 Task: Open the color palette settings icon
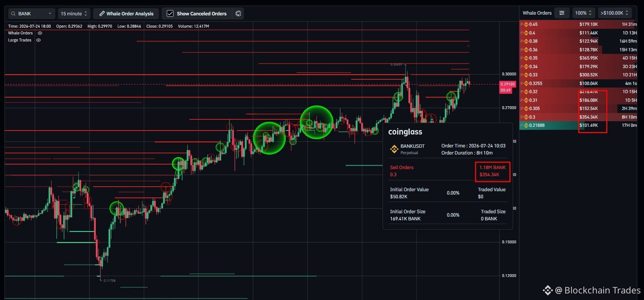click(238, 13)
